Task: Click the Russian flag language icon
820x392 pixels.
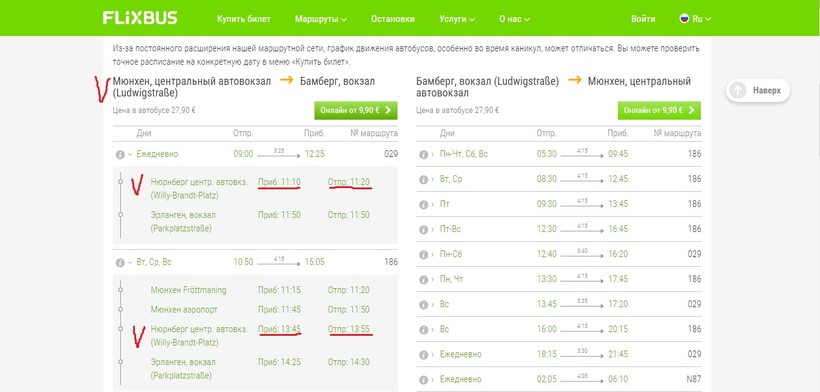Action: tap(684, 19)
